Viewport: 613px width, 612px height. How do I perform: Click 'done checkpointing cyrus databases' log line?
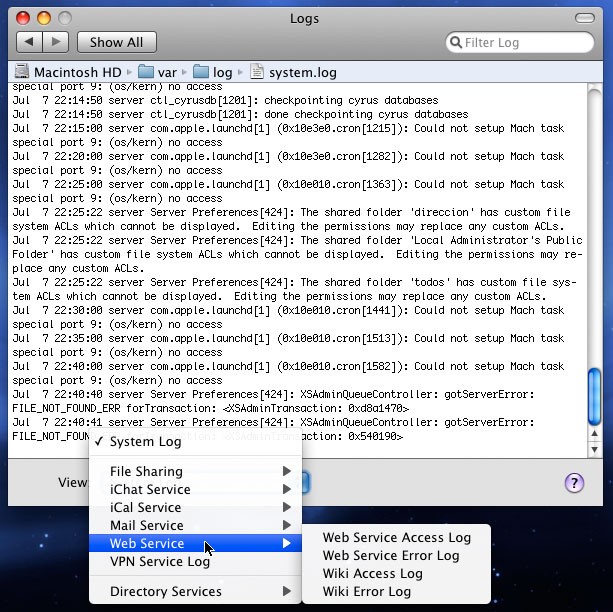click(x=240, y=114)
